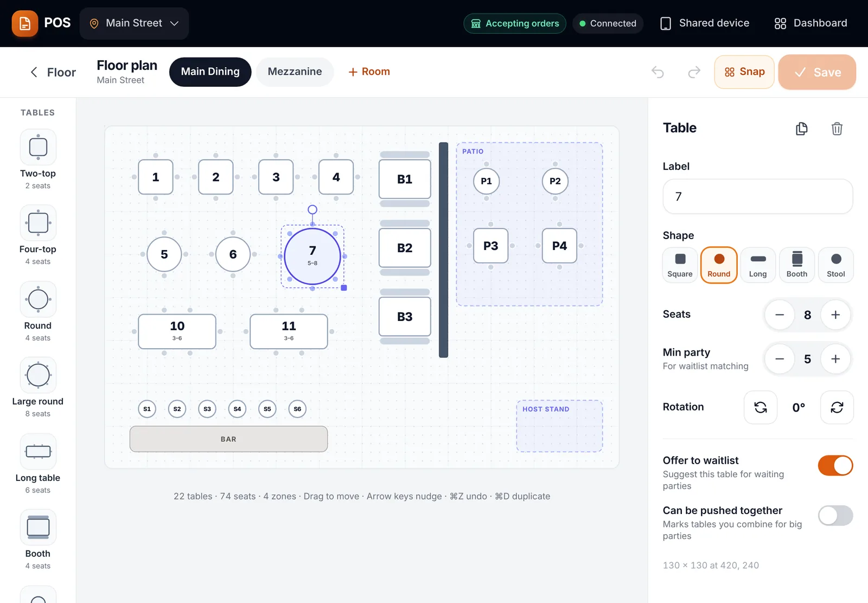868x603 pixels.
Task: Set shape to Round
Action: point(719,265)
